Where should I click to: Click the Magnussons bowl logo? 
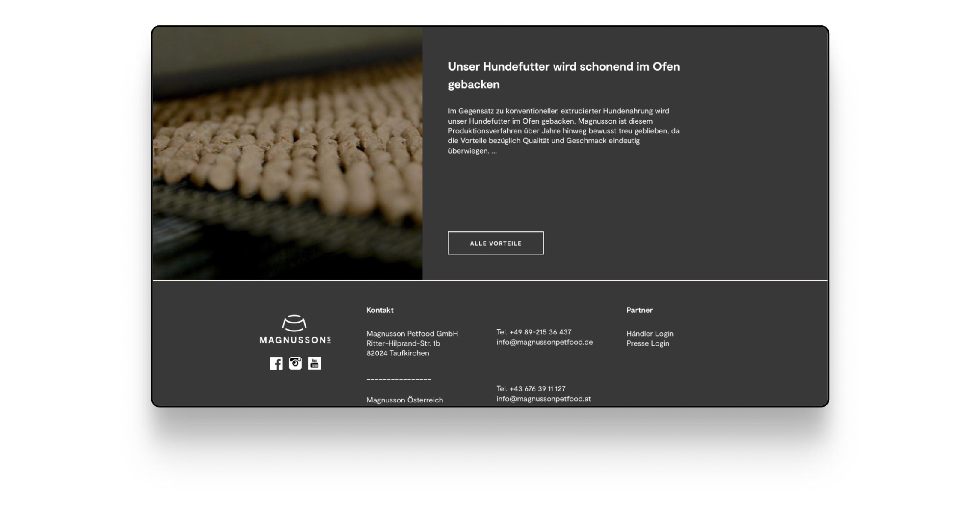pyautogui.click(x=295, y=329)
